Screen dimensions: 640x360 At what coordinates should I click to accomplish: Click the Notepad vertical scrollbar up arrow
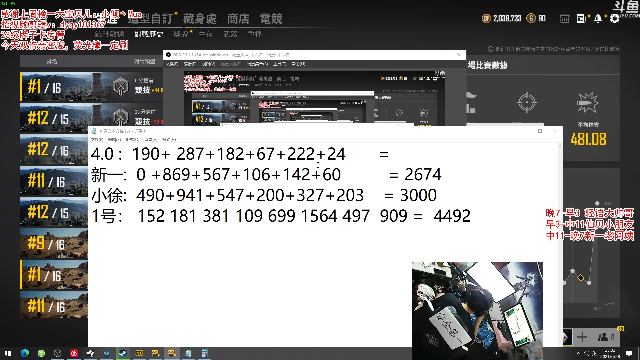coord(560,146)
